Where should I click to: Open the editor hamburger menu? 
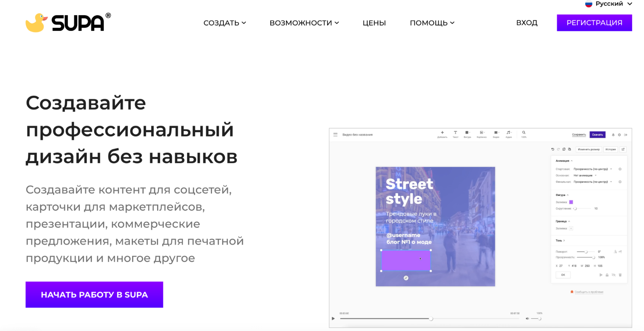(335, 135)
